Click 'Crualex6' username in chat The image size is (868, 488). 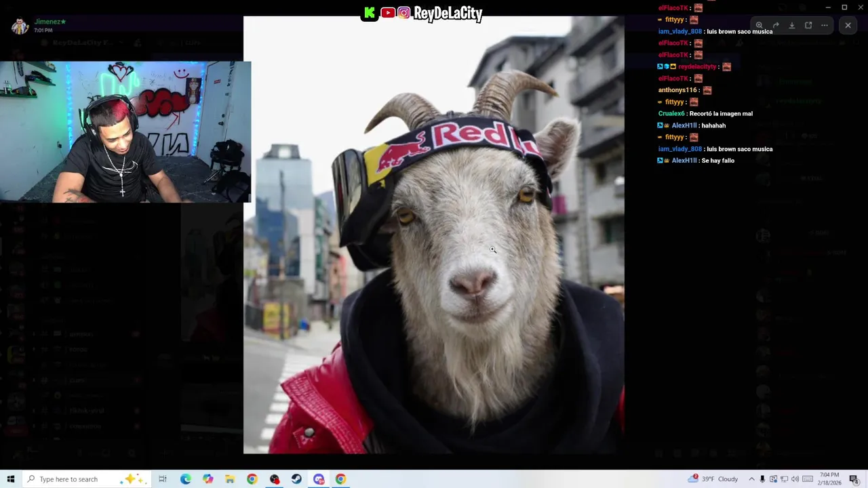[671, 114]
